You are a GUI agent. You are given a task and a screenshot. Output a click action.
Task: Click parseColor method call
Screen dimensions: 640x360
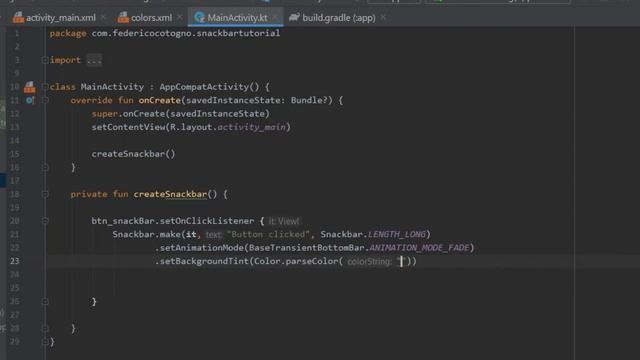(312, 261)
